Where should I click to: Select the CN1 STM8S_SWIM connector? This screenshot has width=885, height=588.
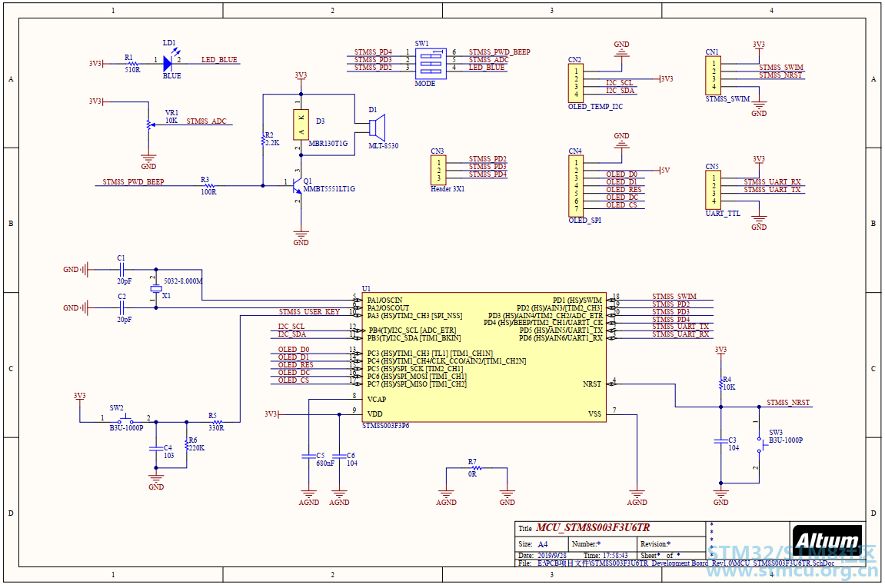[x=713, y=75]
